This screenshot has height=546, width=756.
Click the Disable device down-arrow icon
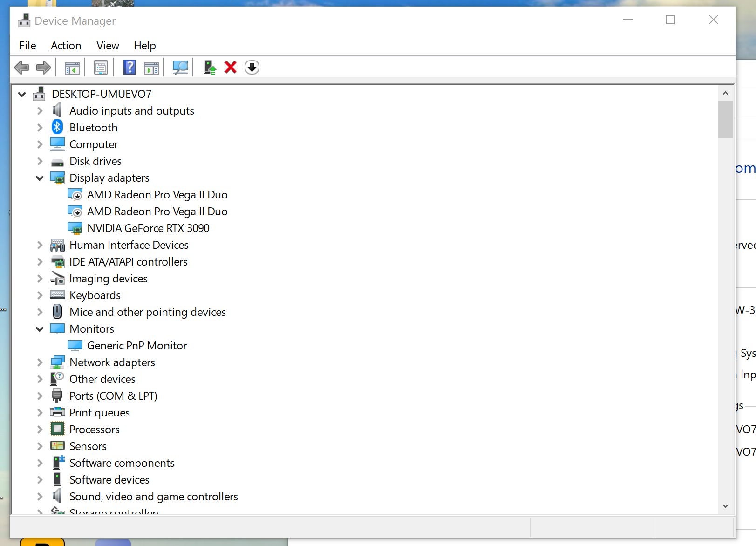[252, 67]
